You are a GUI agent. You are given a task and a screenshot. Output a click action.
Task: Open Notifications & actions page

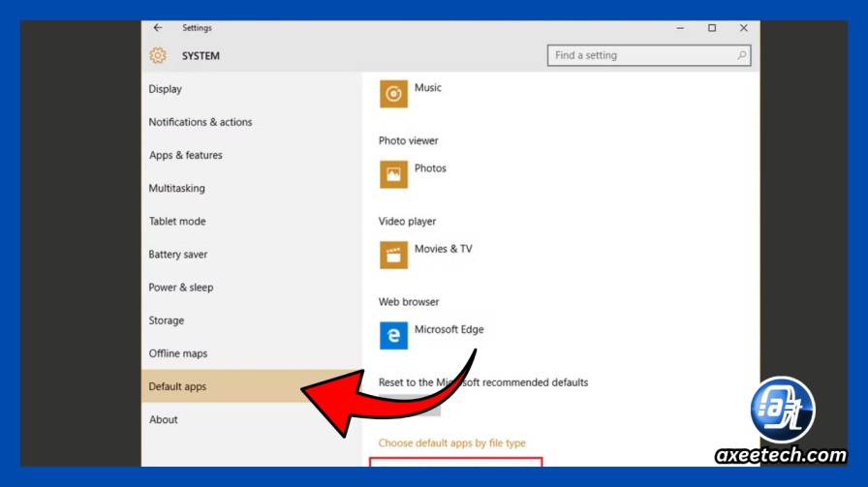(251, 122)
